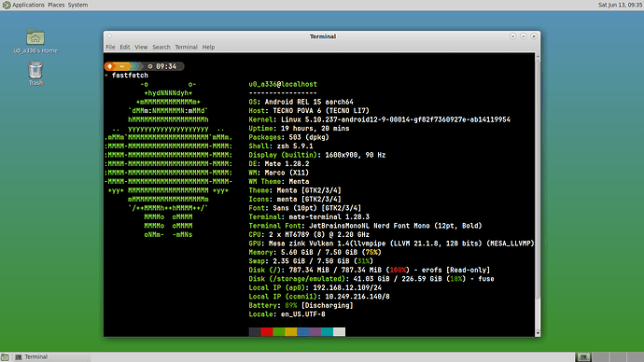Click the red color block

(267, 331)
